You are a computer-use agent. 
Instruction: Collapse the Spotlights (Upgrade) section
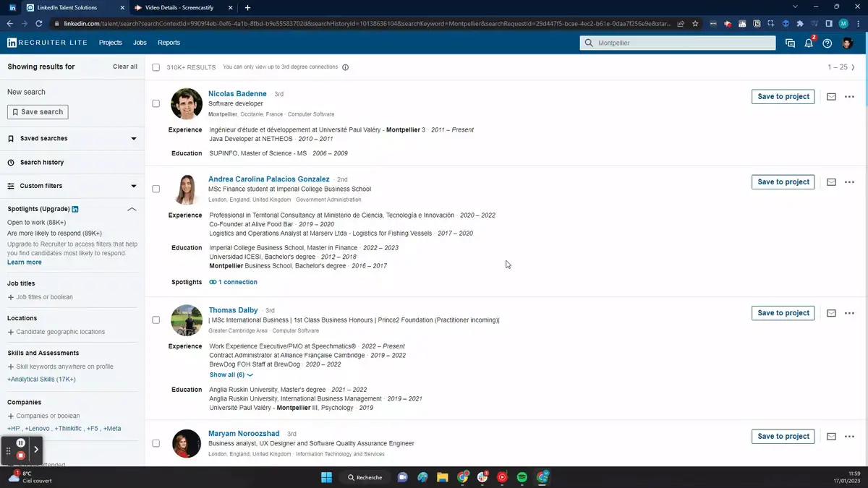tap(132, 209)
